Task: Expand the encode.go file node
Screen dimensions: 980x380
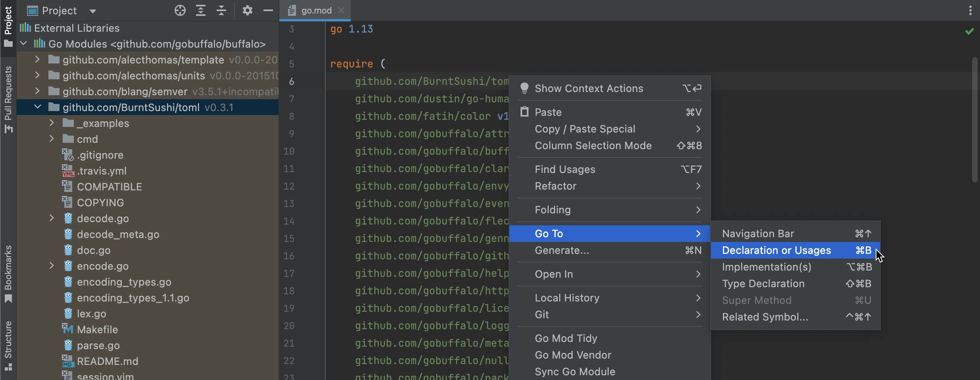Action: (x=52, y=266)
